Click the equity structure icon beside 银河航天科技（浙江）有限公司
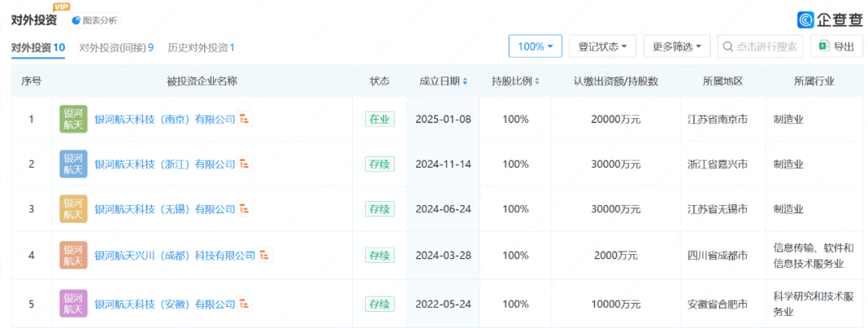 tap(244, 164)
